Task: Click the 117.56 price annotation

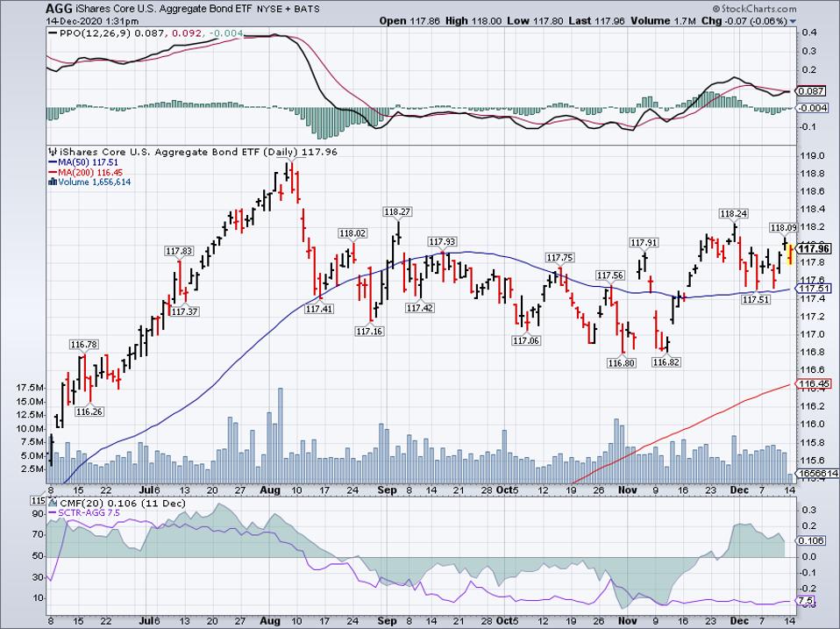Action: (610, 275)
